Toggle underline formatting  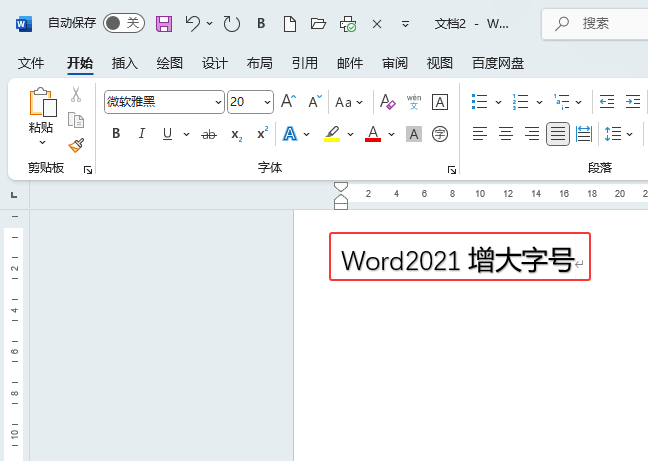point(167,134)
